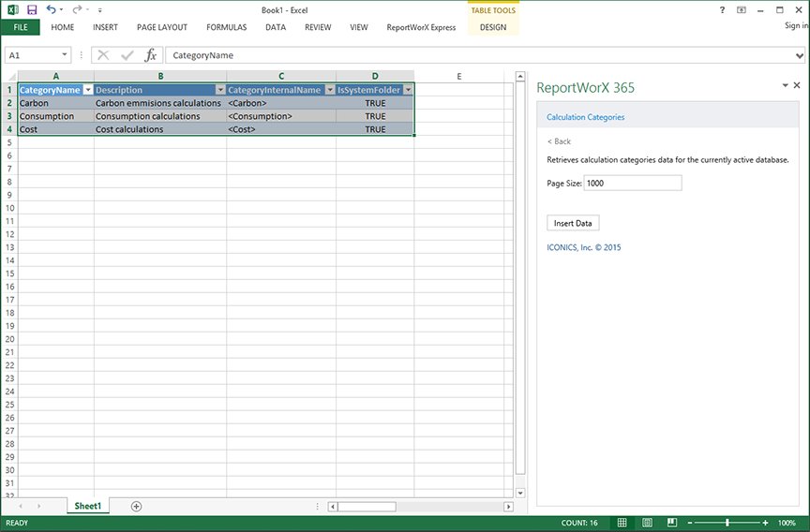The height and width of the screenshot is (532, 810).
Task: Add a new sheet with plus icon
Action: [x=136, y=506]
